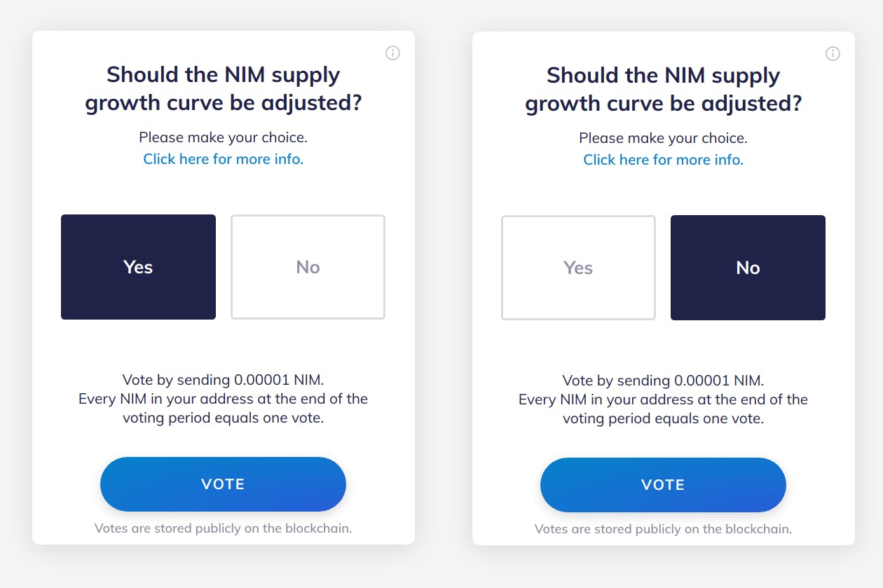
Task: Click blockchain storage note on No-selected card
Action: pos(663,529)
